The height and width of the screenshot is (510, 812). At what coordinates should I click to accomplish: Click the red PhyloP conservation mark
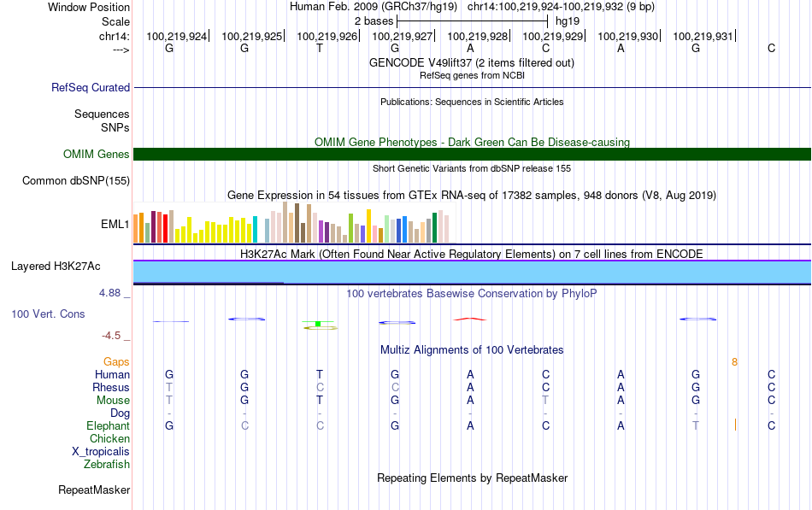pyautogui.click(x=470, y=319)
